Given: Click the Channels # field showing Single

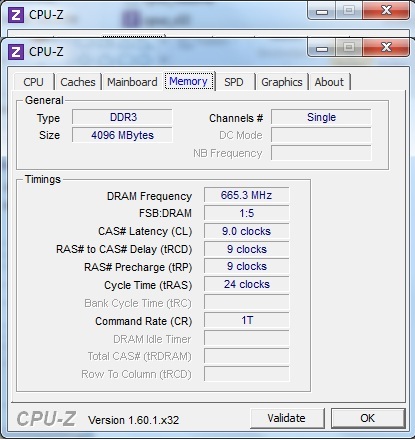Looking at the screenshot, I should pos(321,117).
